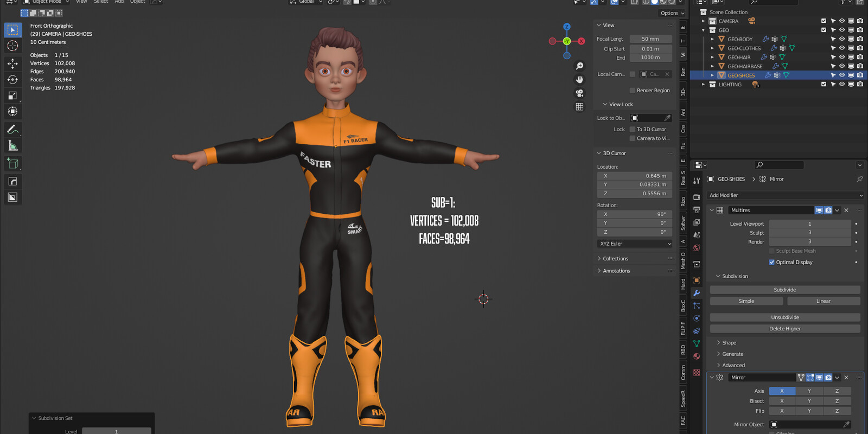Open the Add Modifier dropdown
The width and height of the screenshot is (868, 434).
click(x=785, y=195)
